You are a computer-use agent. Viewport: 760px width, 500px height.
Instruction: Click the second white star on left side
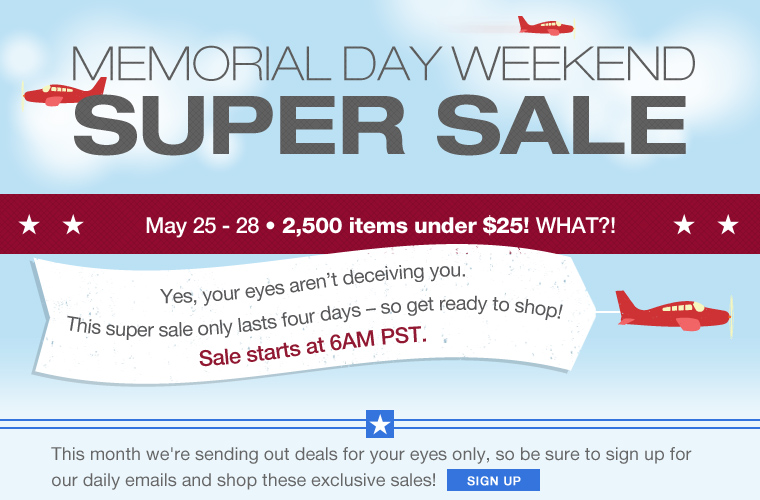[x=73, y=225]
